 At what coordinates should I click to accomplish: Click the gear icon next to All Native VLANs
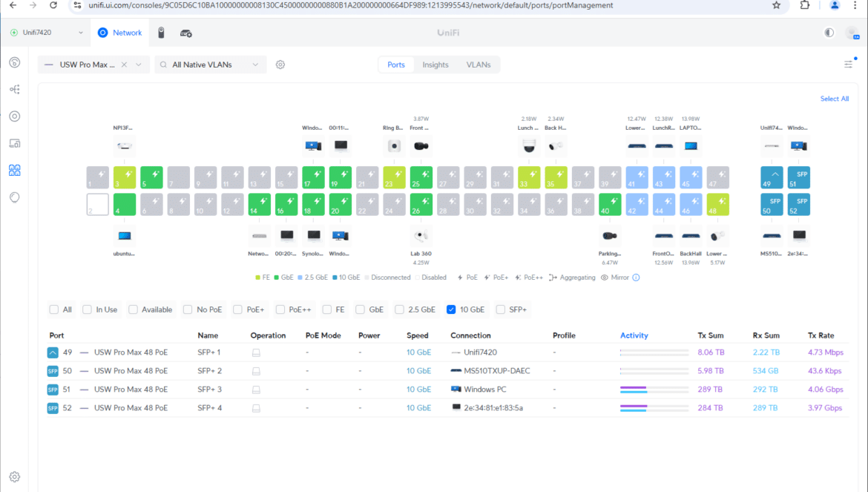(280, 65)
